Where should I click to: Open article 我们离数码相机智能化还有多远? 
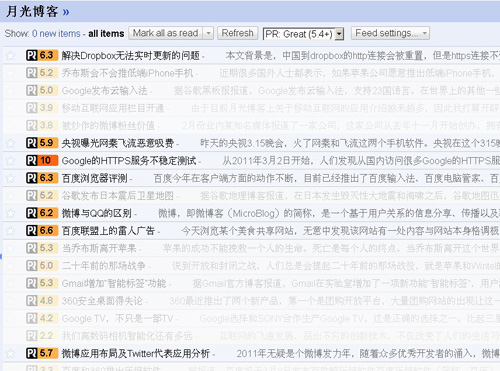click(127, 336)
